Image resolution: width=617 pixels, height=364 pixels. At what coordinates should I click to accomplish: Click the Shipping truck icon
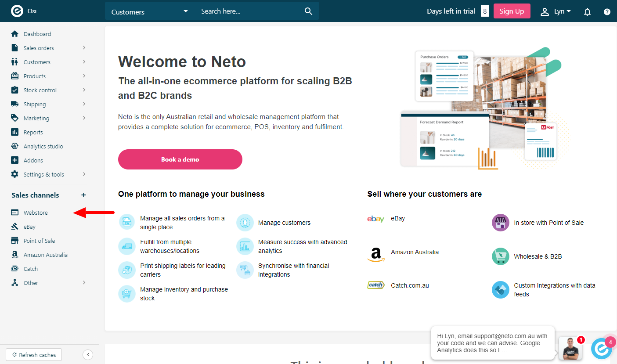pos(15,104)
